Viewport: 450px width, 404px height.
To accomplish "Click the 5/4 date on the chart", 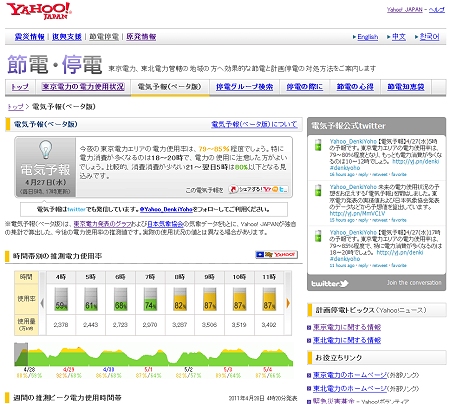I will click(x=268, y=369).
